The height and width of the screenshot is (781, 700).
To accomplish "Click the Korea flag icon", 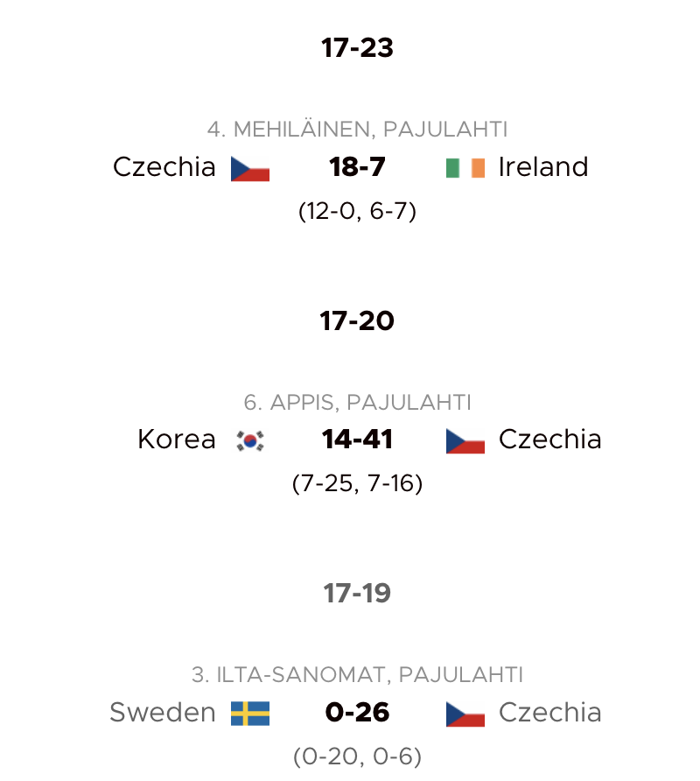I will pyautogui.click(x=250, y=440).
